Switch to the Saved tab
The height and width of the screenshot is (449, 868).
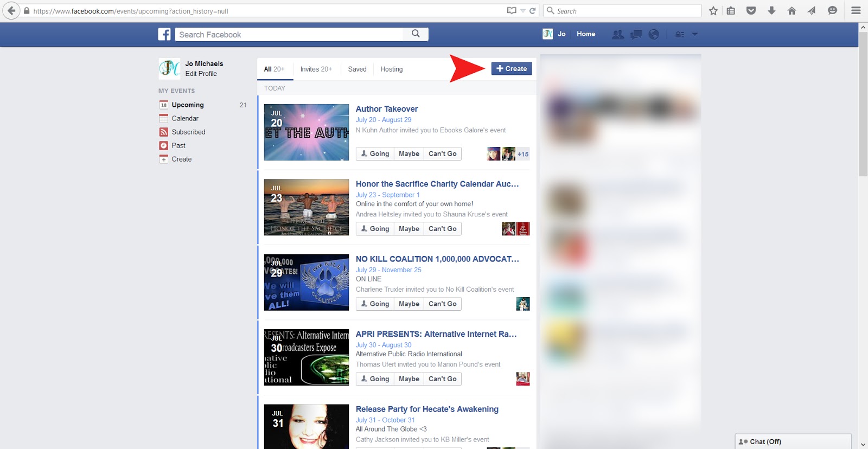357,69
